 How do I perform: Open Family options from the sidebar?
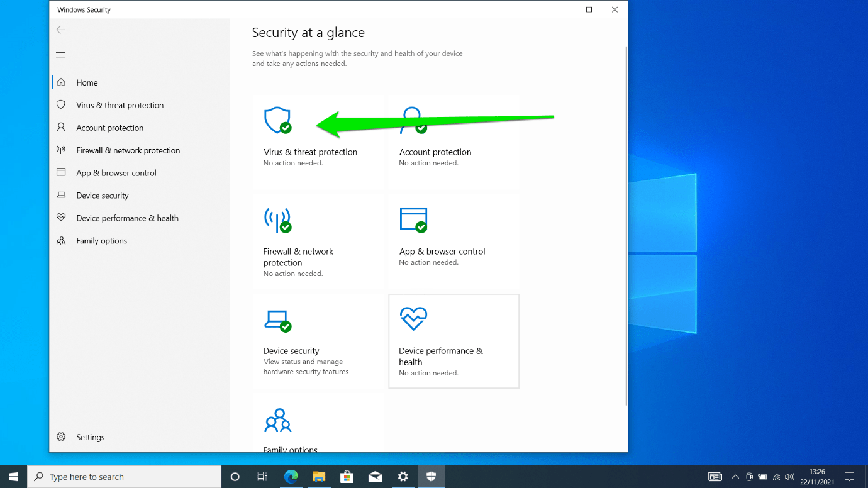(100, 240)
